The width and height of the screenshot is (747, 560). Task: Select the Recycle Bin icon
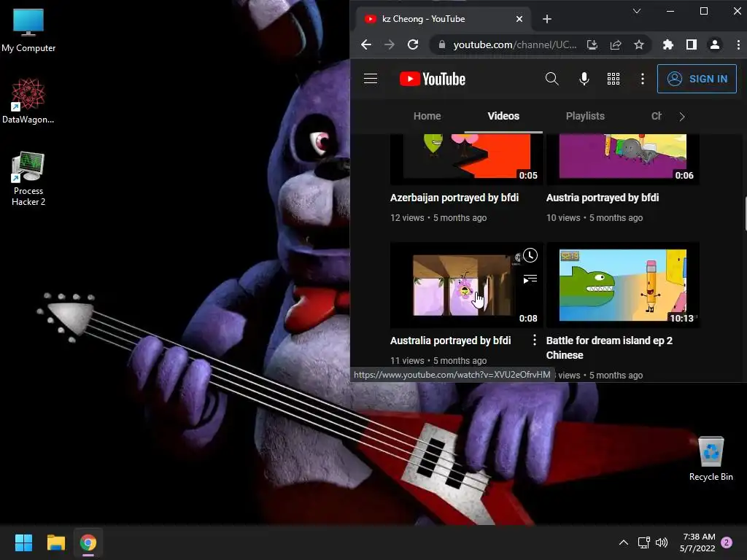pyautogui.click(x=711, y=459)
